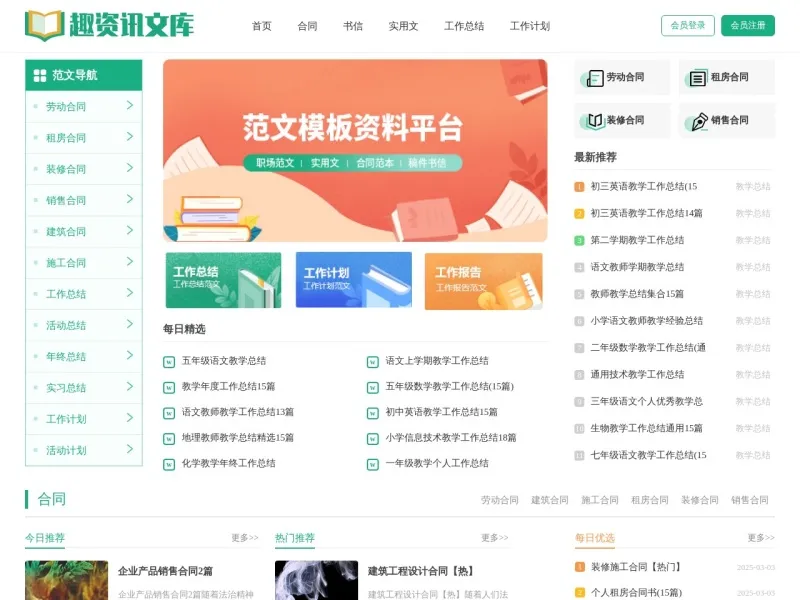Image resolution: width=800 pixels, height=600 pixels.
Task: Expand the 施工合同 sidebar arrow
Action: tap(130, 261)
